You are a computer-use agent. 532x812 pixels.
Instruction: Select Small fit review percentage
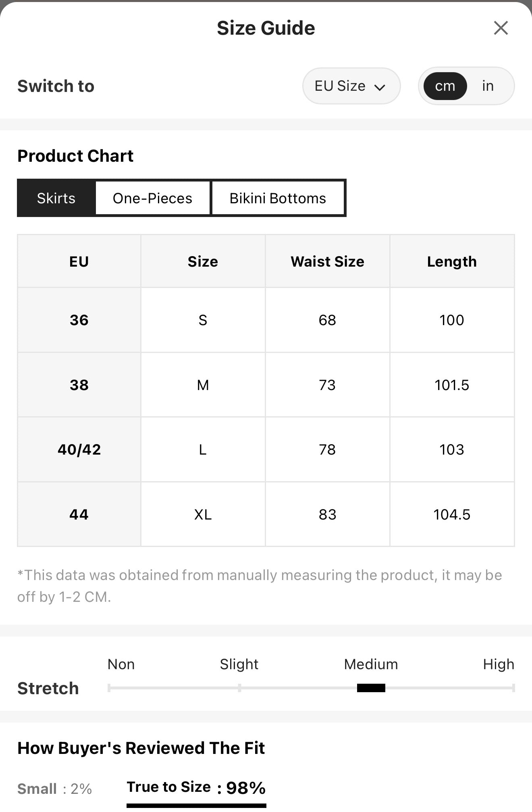tap(54, 789)
